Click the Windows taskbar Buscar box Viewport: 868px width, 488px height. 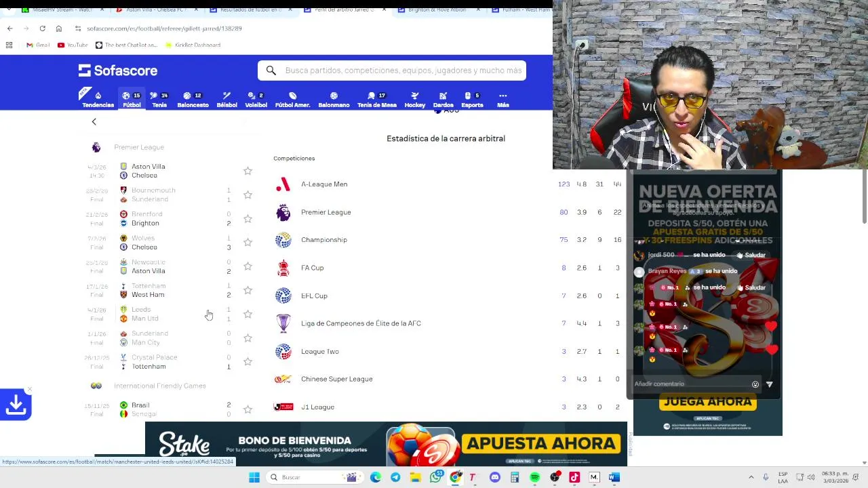coord(314,477)
